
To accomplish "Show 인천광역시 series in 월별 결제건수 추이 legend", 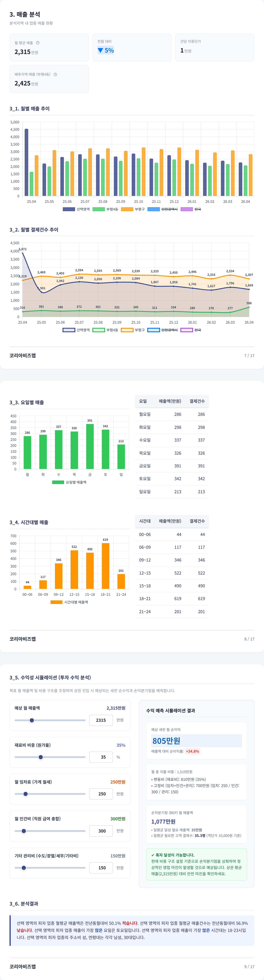I will 163,330.
